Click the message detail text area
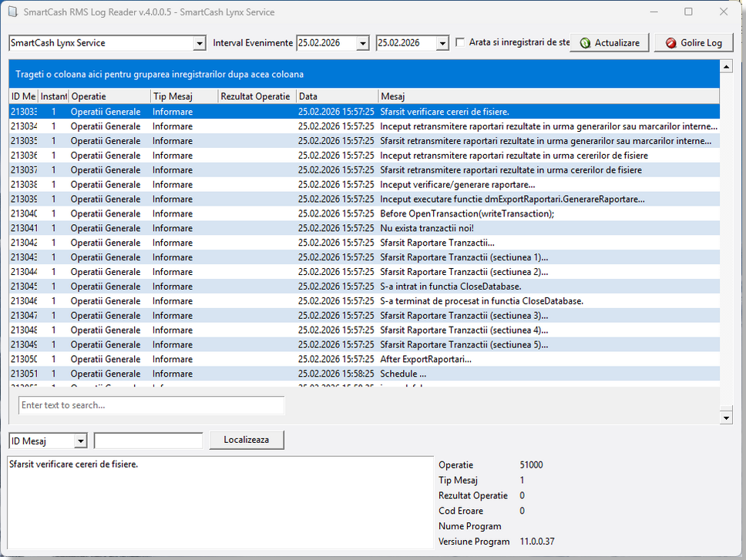 220,502
